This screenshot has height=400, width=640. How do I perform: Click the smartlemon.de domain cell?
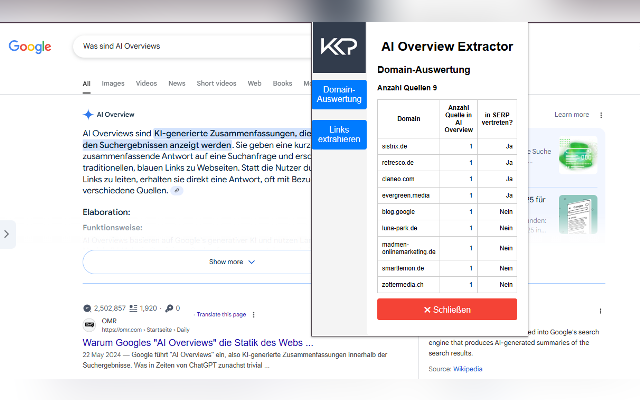click(409, 268)
